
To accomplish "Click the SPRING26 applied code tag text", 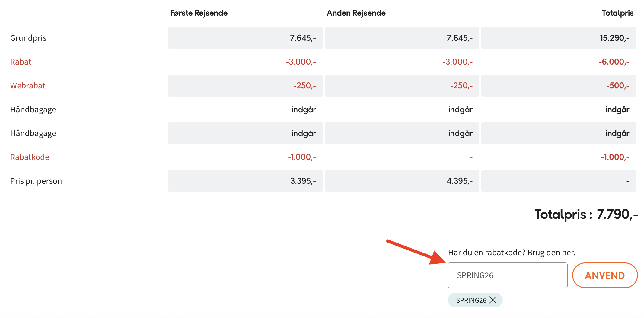I will pyautogui.click(x=471, y=300).
